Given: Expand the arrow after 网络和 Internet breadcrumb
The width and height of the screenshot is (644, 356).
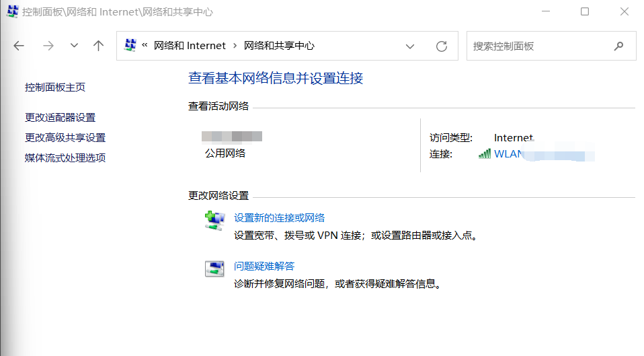Looking at the screenshot, I should (x=235, y=46).
